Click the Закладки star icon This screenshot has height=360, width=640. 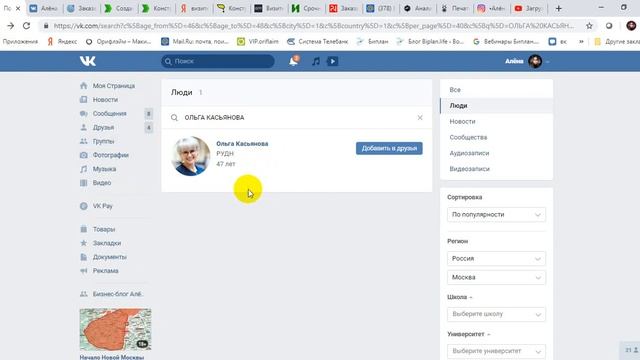point(84,243)
